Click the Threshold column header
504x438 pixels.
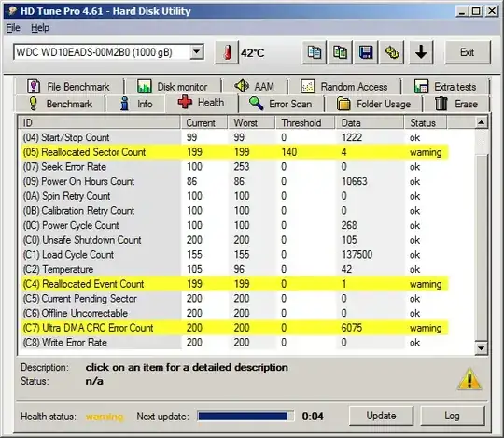[x=305, y=123]
